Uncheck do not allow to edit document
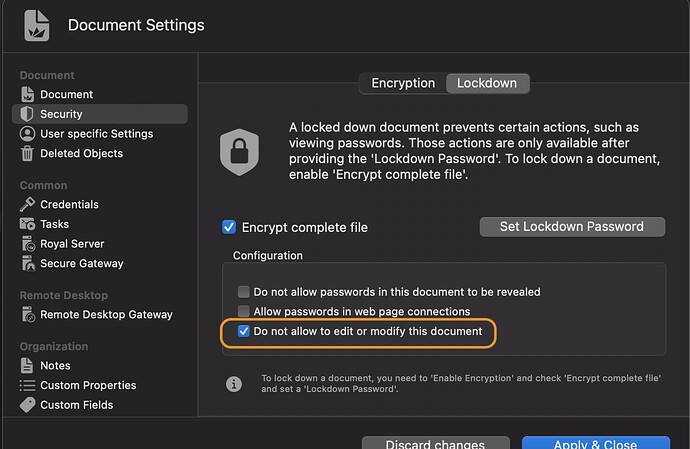690x449 pixels. click(243, 331)
